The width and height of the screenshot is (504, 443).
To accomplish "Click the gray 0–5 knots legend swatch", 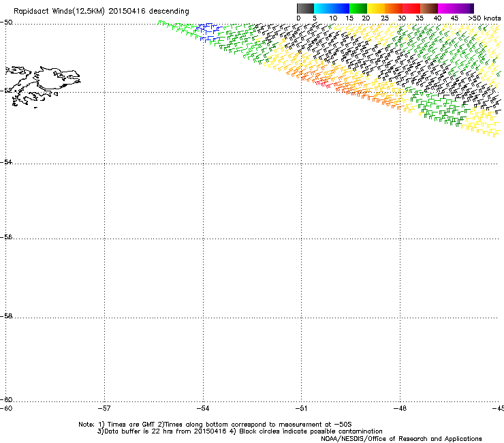I will 305,8.
